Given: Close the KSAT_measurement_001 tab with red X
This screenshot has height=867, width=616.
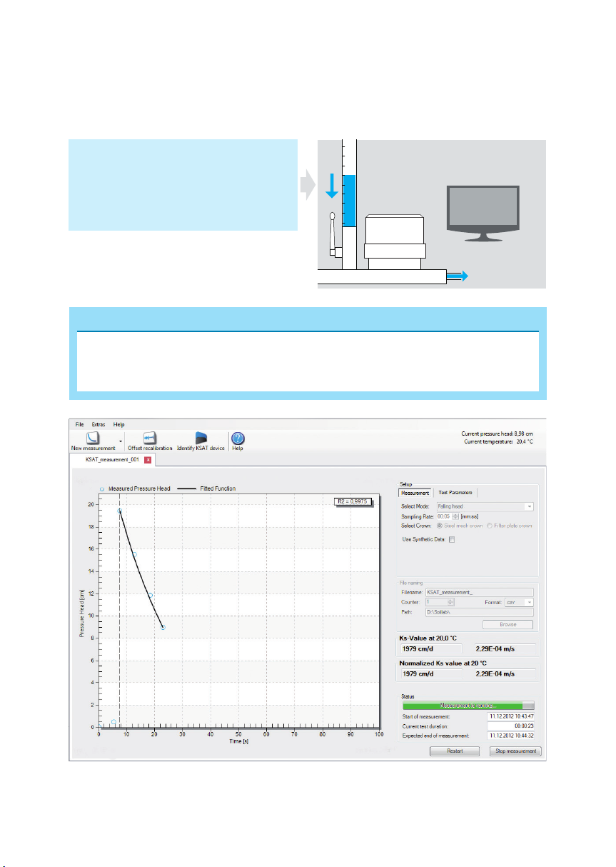Looking at the screenshot, I should 148,460.
